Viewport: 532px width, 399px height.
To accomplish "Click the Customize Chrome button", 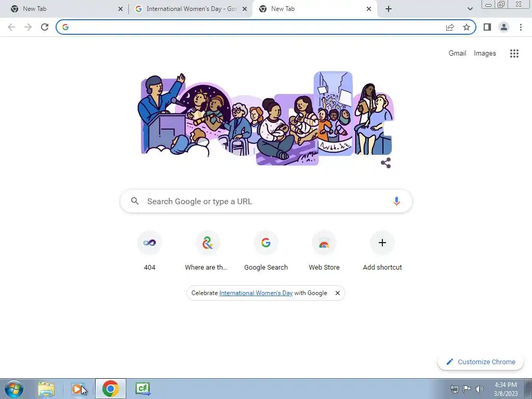I will coord(481,362).
